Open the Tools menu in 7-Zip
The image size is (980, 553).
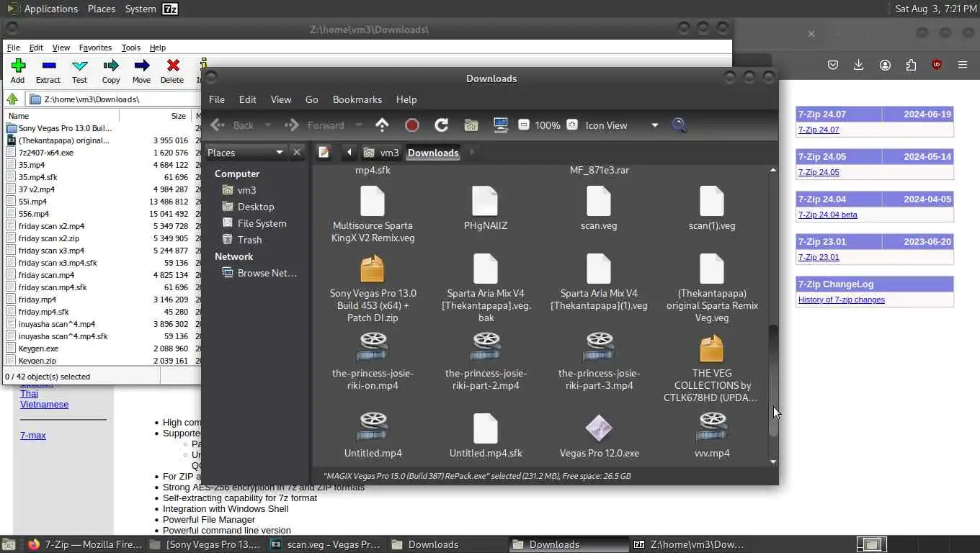(x=130, y=48)
